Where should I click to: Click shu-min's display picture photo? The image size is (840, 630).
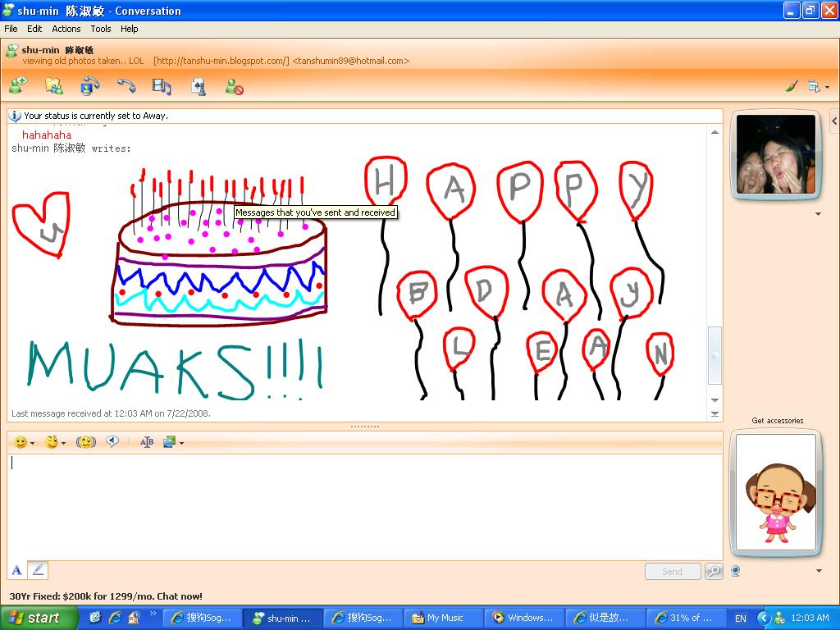776,154
